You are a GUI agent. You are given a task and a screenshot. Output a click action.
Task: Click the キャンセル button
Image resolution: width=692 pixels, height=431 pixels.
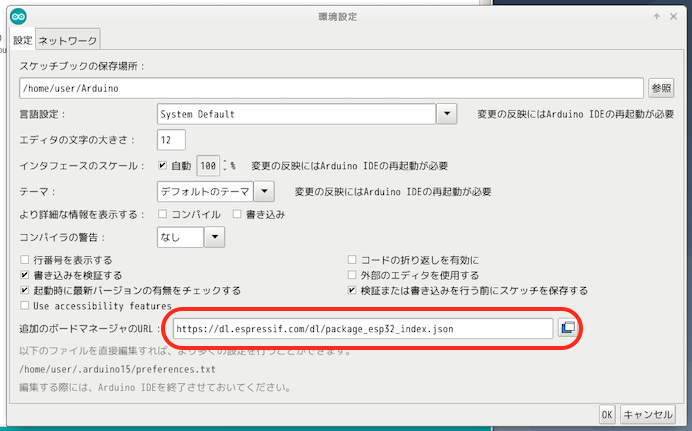(x=648, y=413)
